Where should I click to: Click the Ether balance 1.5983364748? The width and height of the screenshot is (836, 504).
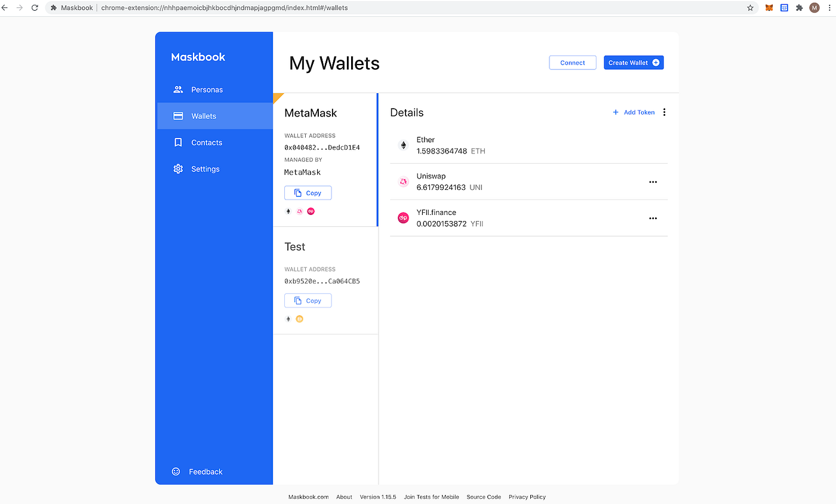(x=442, y=151)
